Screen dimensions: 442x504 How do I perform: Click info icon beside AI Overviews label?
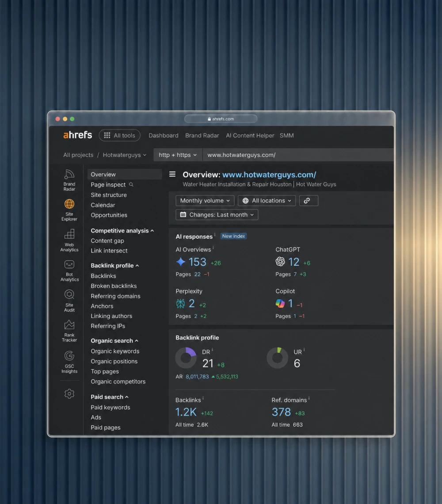click(x=213, y=248)
